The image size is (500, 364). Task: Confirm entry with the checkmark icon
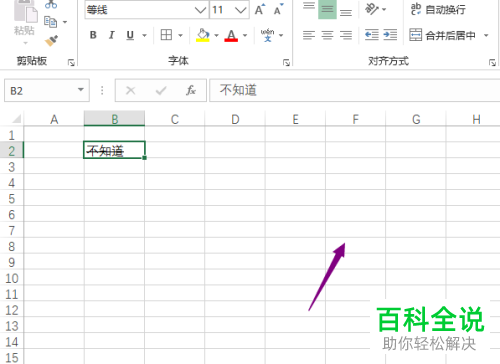(x=161, y=90)
